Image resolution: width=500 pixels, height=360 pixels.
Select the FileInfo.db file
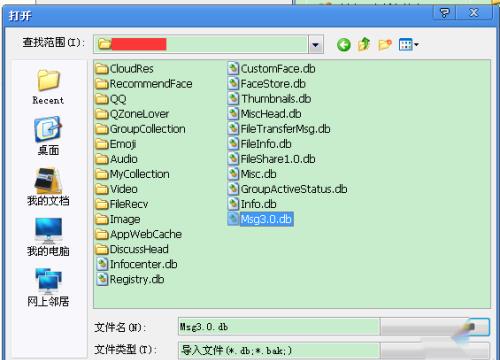(260, 144)
